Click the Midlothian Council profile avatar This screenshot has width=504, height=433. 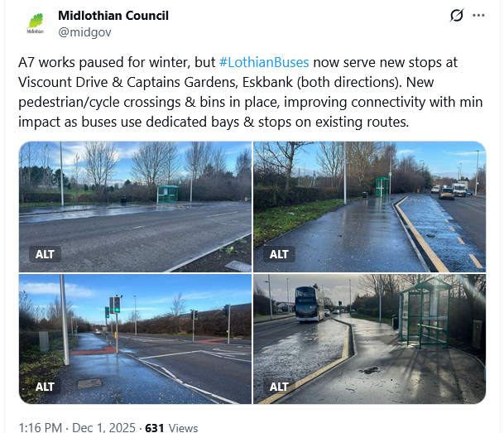pos(35,23)
